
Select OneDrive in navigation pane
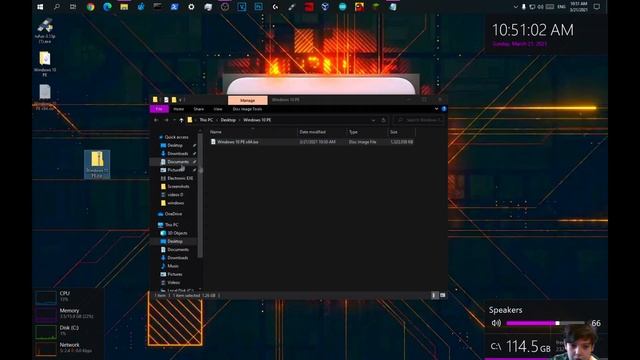(x=173, y=214)
